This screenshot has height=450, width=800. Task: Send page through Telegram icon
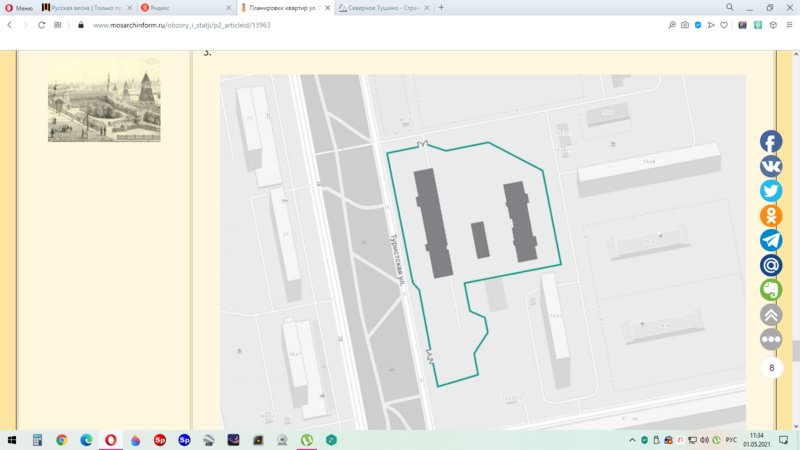771,240
